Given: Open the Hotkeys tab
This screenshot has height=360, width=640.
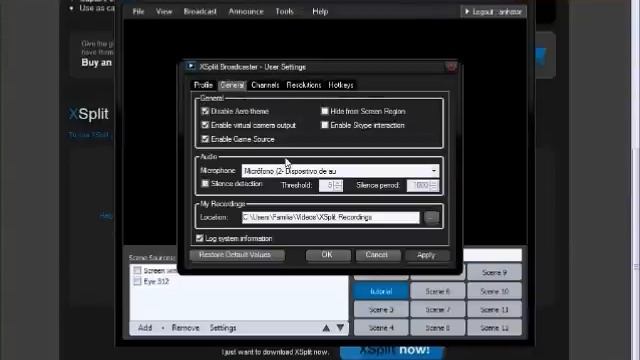Looking at the screenshot, I should point(341,85).
